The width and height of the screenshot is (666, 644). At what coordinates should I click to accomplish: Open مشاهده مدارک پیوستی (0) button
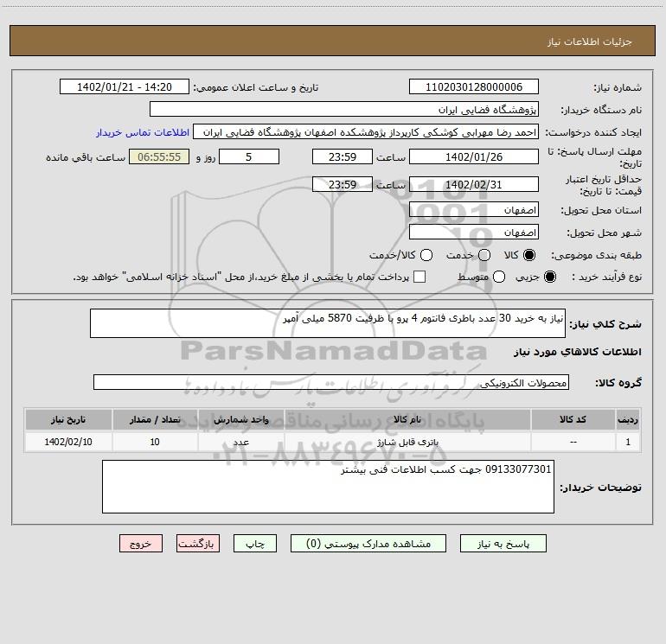tap(368, 544)
